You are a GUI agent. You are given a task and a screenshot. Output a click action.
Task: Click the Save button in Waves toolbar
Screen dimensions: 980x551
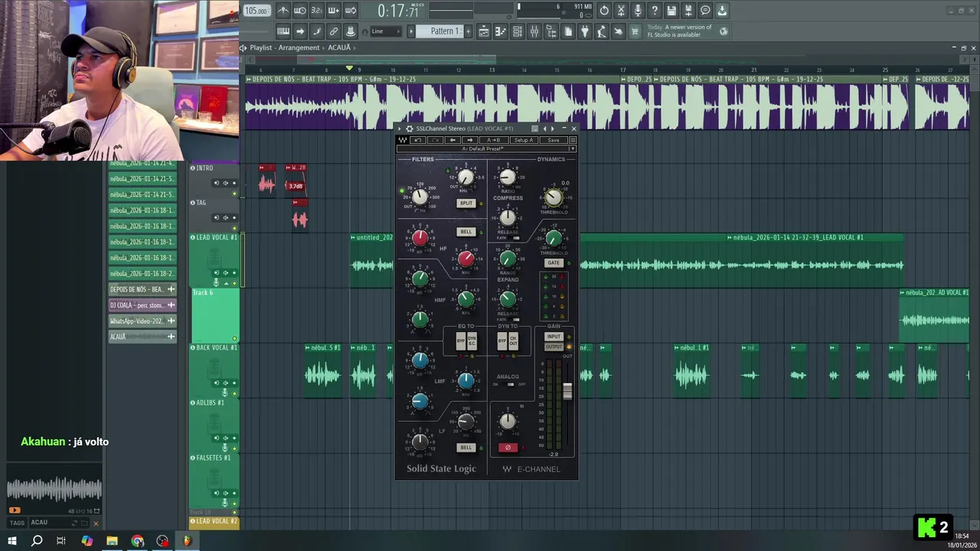point(554,140)
